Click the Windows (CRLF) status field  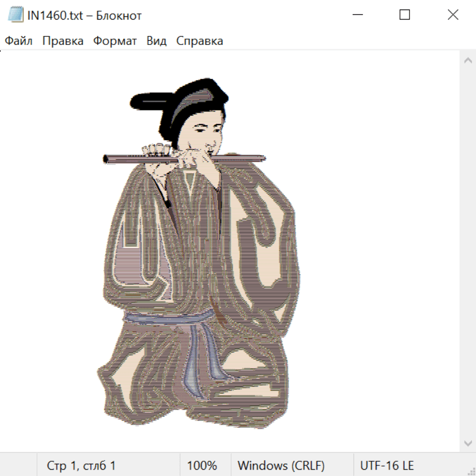[x=281, y=466]
